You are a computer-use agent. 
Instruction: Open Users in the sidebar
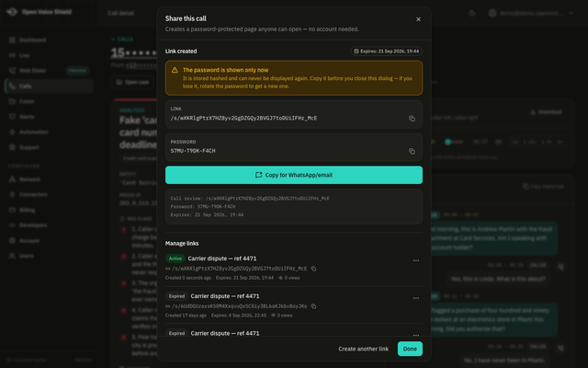tap(49, 256)
